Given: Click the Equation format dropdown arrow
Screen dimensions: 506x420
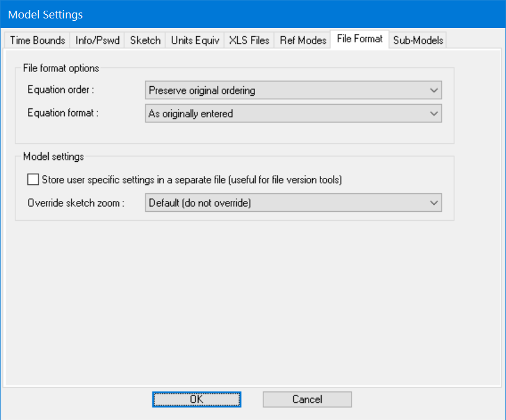Looking at the screenshot, I should pyautogui.click(x=435, y=113).
